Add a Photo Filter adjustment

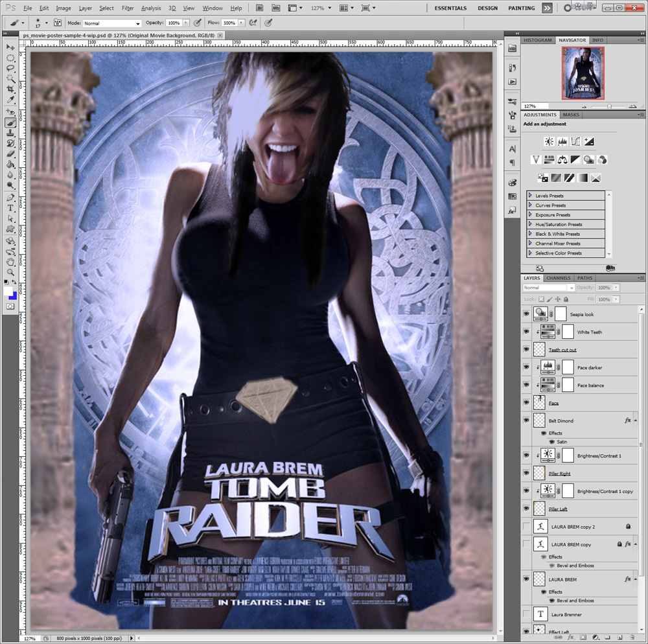(589, 159)
